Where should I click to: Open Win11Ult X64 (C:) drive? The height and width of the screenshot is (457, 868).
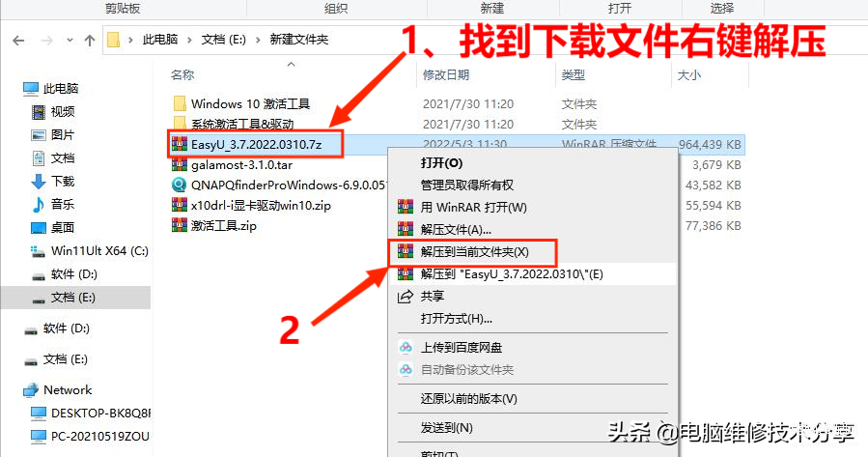pos(99,251)
